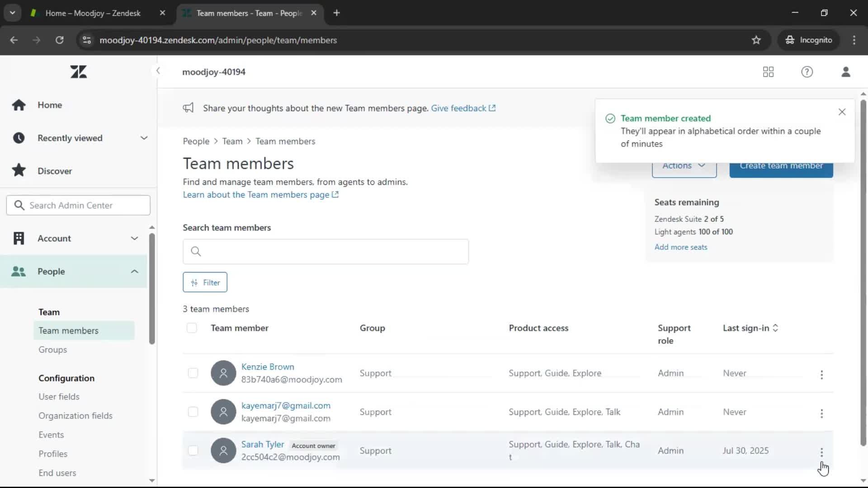Open Profiles configuration item
The height and width of the screenshot is (488, 868).
[x=53, y=454]
